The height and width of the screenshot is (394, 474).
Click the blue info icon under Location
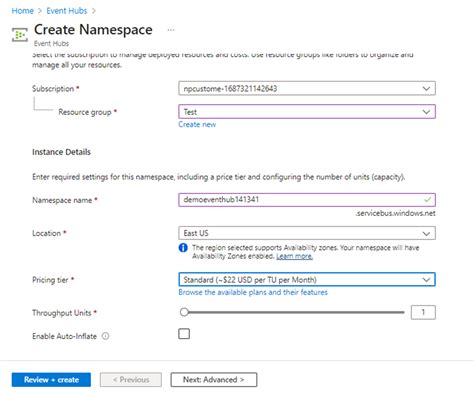point(183,248)
